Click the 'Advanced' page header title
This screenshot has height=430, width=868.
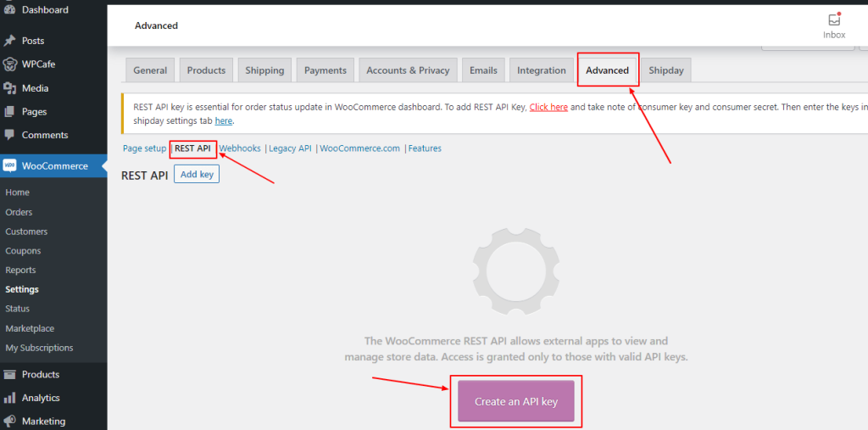tap(157, 25)
